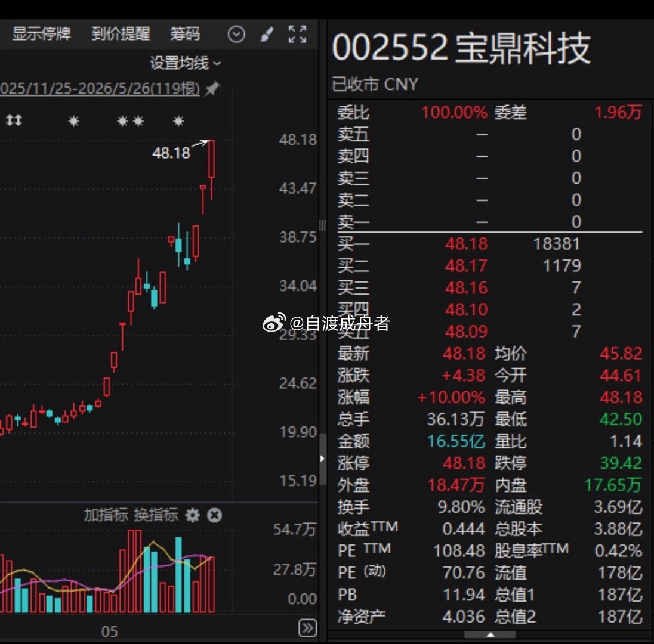This screenshot has height=644, width=654.
Task: Click the 净资产 value 4.036
Action: coord(464,617)
